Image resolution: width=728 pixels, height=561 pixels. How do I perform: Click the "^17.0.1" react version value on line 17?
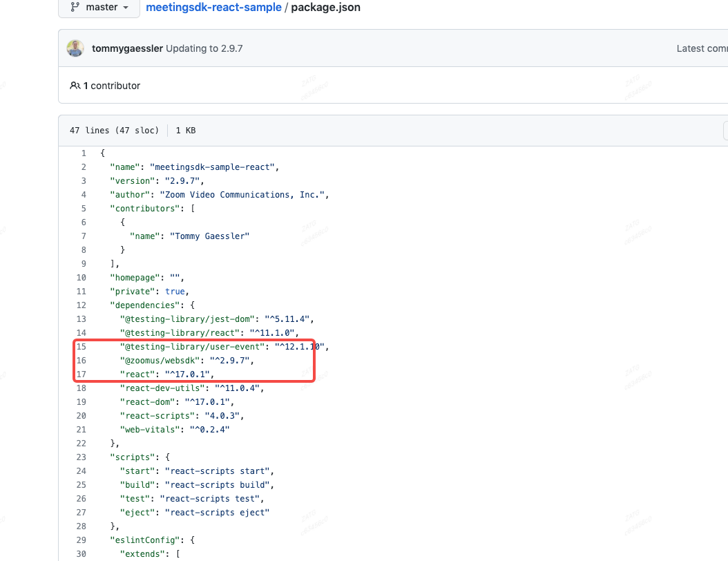(187, 374)
